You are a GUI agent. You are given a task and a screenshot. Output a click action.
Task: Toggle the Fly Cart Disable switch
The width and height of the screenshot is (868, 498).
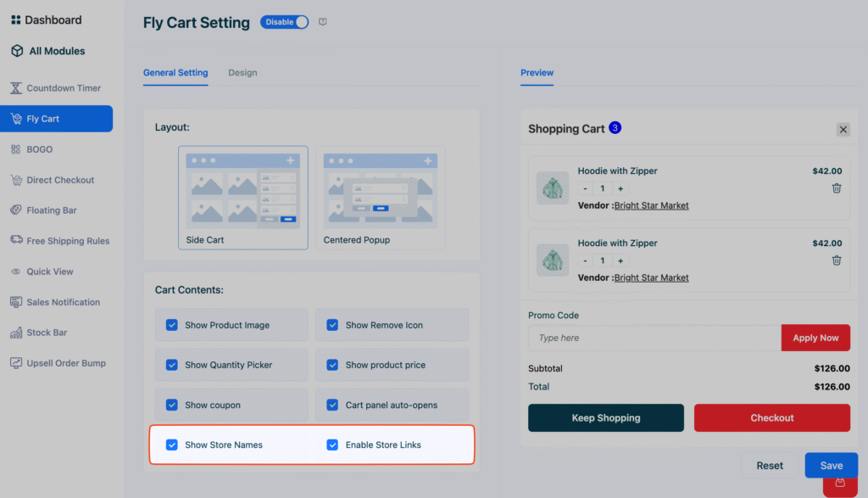pyautogui.click(x=285, y=22)
